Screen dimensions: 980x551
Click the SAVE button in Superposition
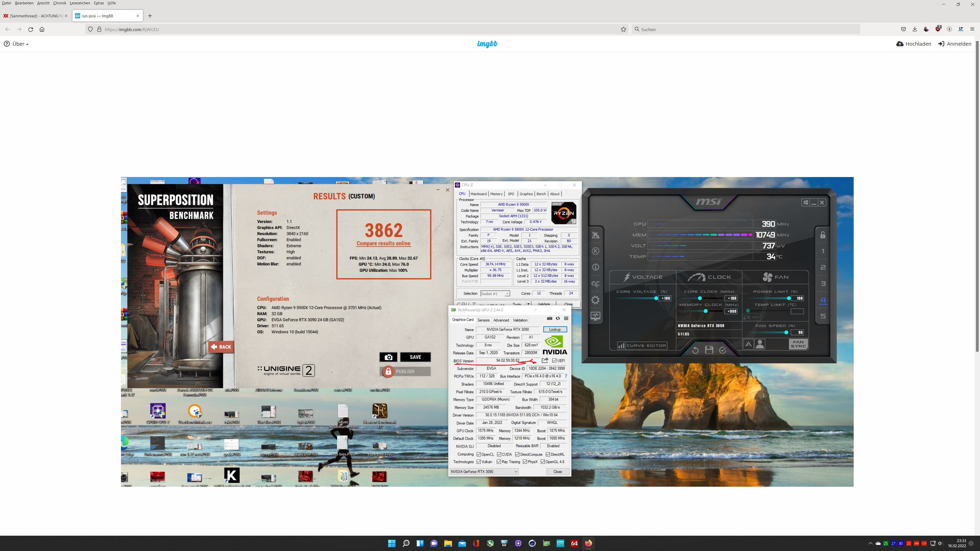tap(415, 357)
